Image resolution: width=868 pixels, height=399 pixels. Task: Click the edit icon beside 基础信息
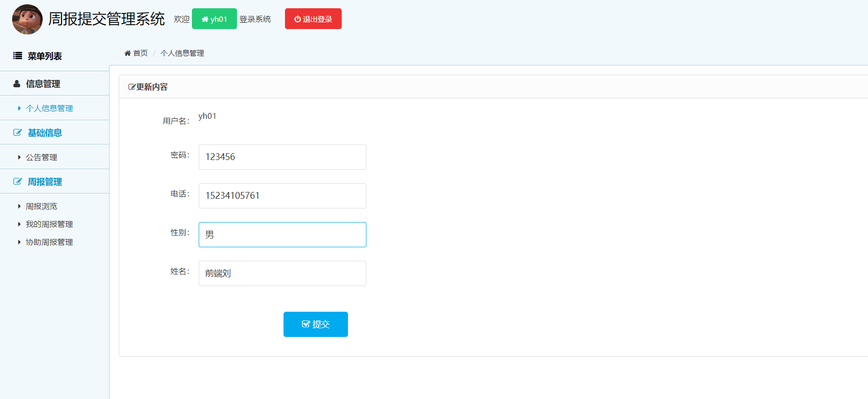pyautogui.click(x=17, y=132)
